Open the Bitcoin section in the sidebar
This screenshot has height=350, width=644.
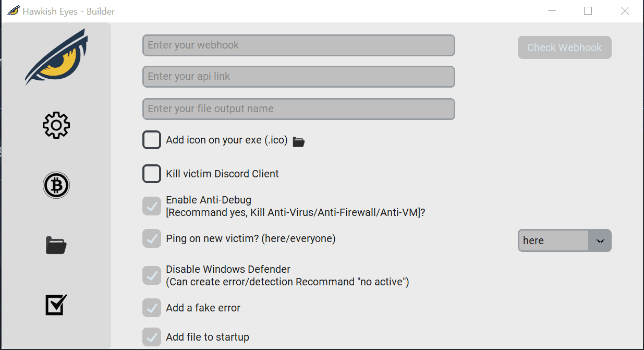[x=56, y=185]
